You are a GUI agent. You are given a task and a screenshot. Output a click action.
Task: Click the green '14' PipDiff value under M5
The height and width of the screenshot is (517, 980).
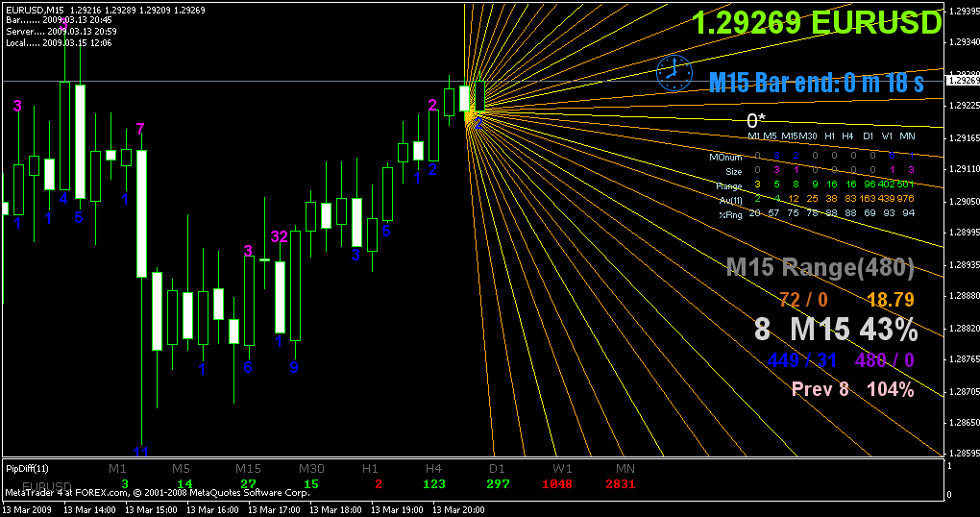[x=185, y=484]
